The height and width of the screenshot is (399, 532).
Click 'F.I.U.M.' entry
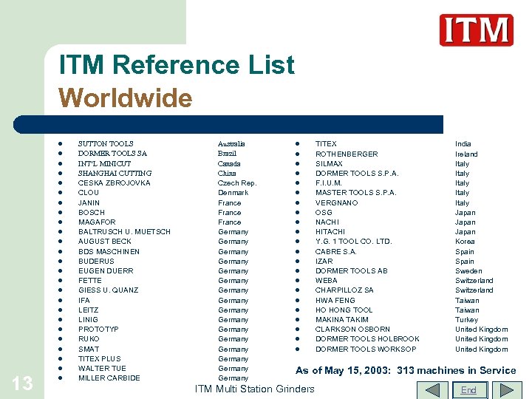pyautogui.click(x=328, y=183)
